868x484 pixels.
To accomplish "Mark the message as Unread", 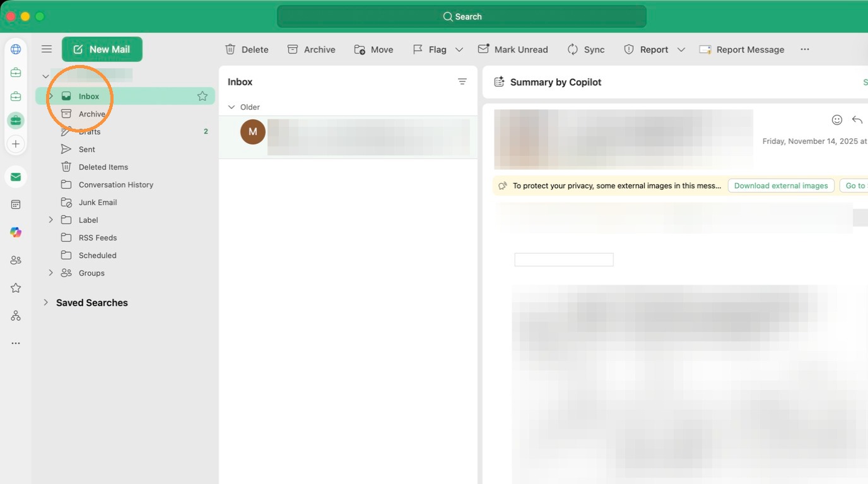I will click(x=513, y=49).
